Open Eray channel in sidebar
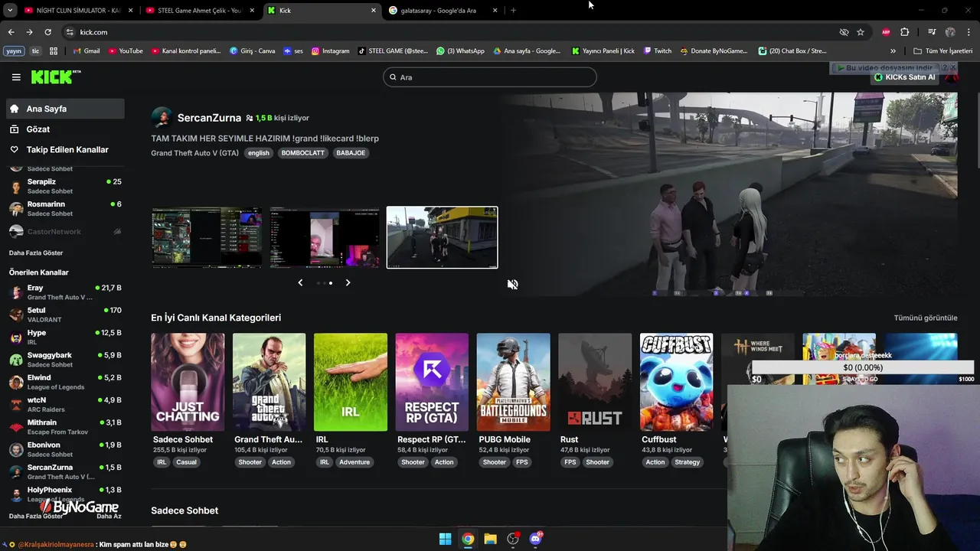The image size is (980, 551). point(65,292)
